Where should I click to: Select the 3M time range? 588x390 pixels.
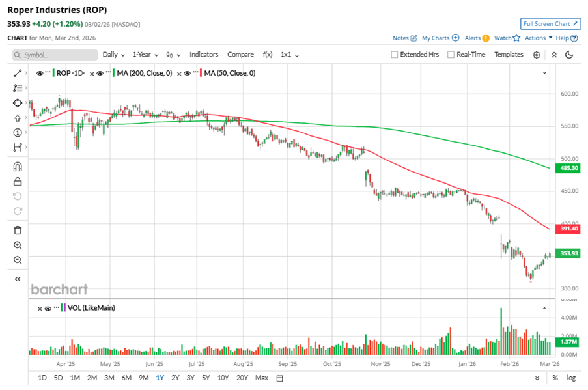tap(109, 378)
